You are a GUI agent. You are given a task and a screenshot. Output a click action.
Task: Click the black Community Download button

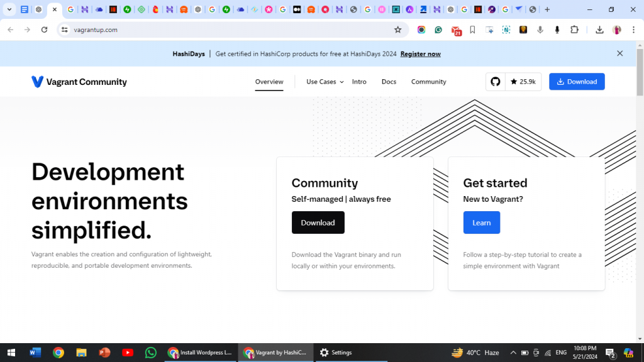click(x=318, y=222)
